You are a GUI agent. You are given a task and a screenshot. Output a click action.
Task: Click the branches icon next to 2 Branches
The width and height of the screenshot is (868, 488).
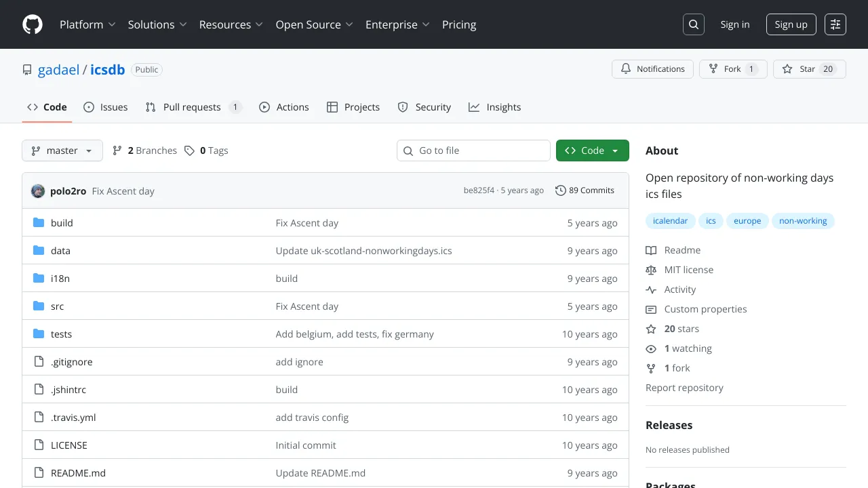tap(117, 150)
